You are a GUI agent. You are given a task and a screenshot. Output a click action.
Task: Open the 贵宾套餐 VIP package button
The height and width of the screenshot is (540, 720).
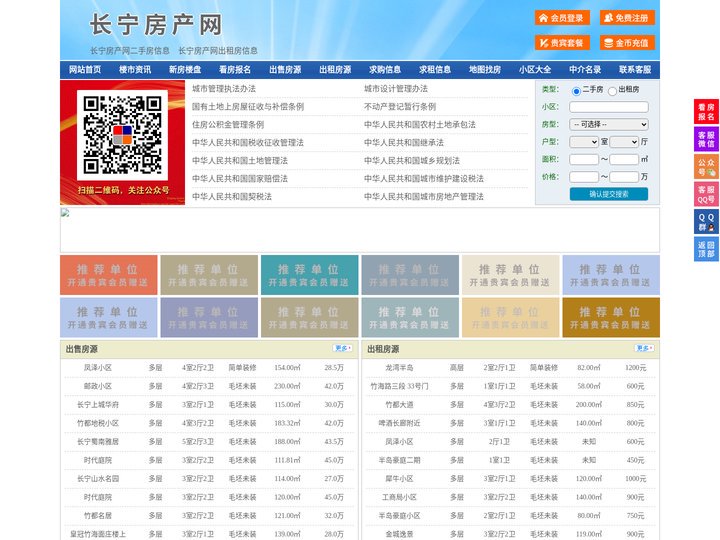point(562,43)
